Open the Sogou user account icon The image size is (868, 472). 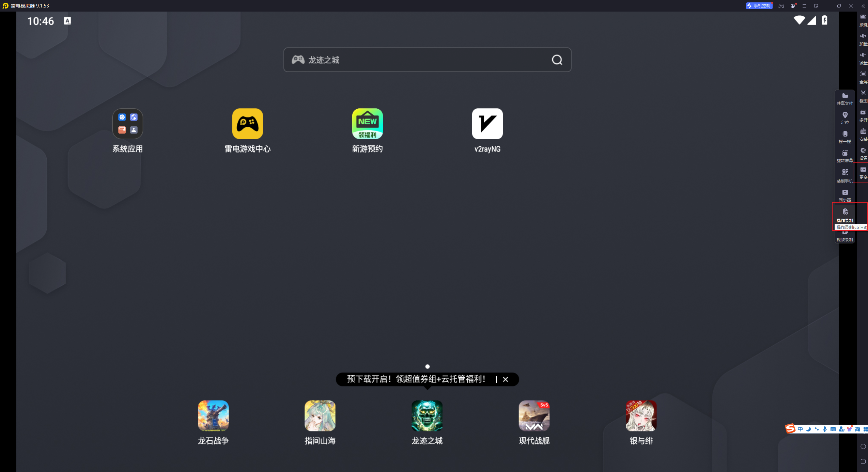(841, 429)
